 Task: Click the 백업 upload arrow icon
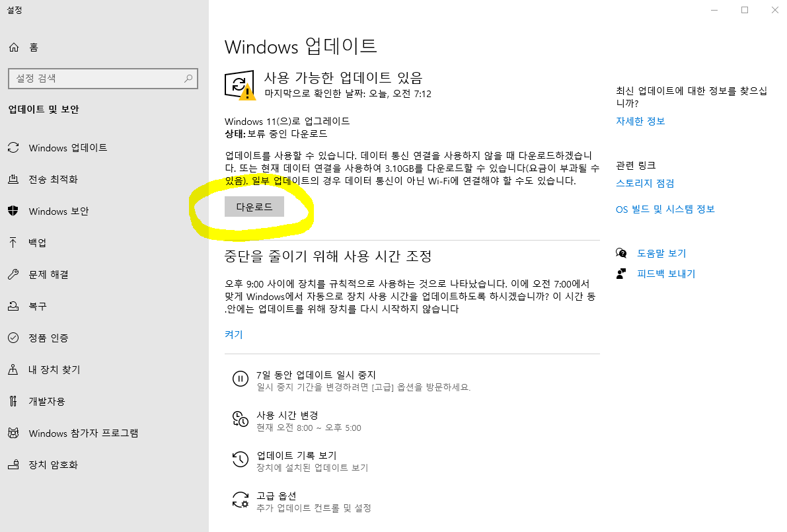(14, 243)
